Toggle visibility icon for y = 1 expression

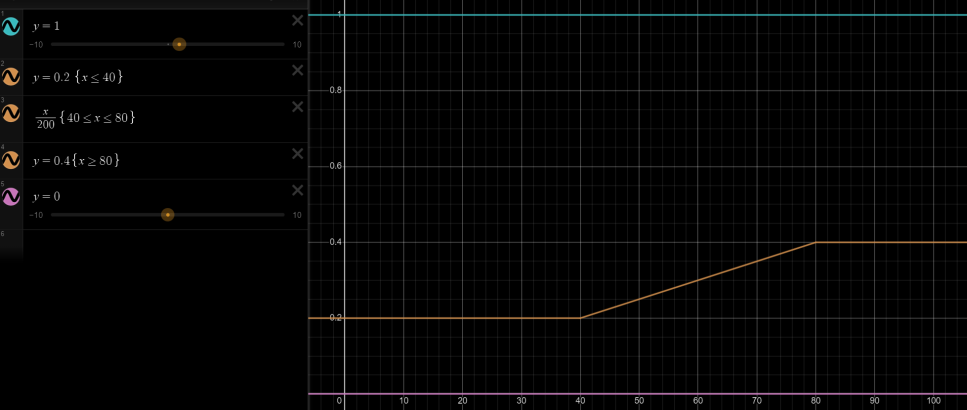click(x=11, y=27)
